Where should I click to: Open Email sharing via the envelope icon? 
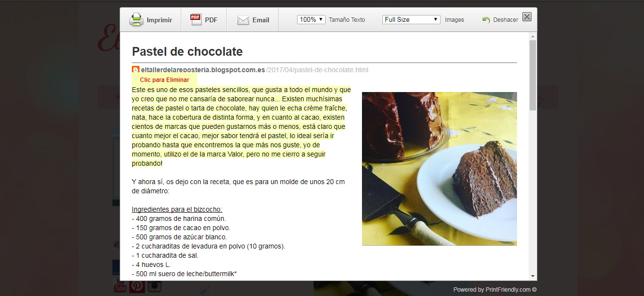(242, 19)
